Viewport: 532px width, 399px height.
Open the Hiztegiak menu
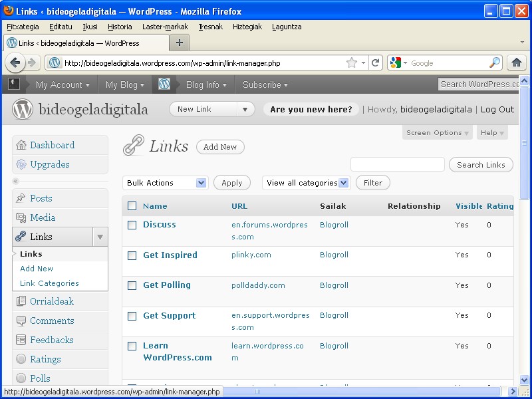(x=247, y=27)
